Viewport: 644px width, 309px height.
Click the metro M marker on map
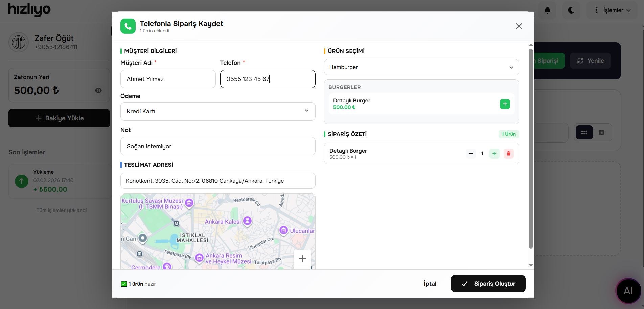[176, 223]
